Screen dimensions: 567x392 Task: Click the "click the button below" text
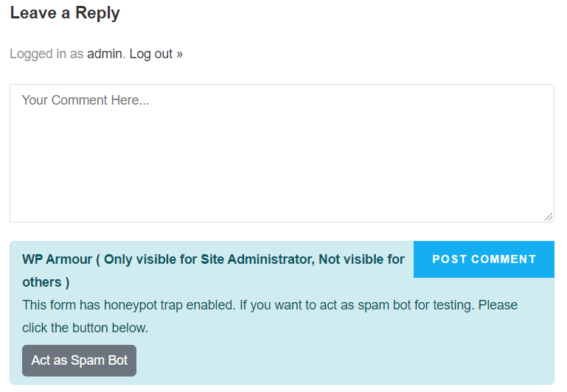pos(85,328)
